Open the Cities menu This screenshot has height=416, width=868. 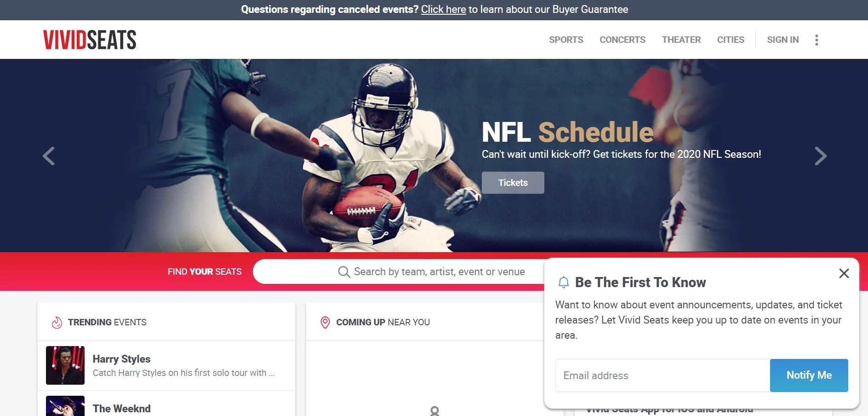731,40
